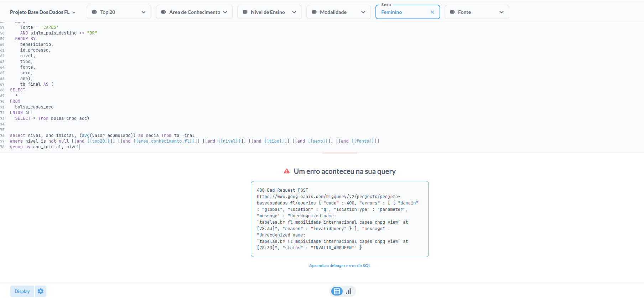Click the 'Um erro aconteceu na sua query' heading

(344, 171)
